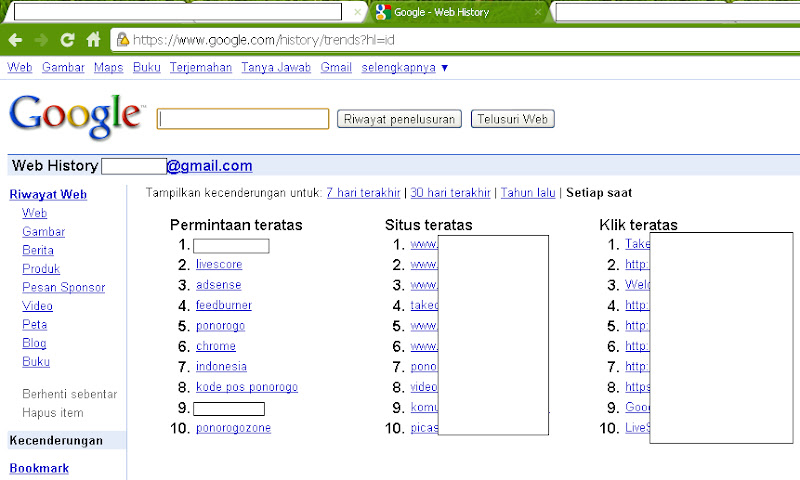The height and width of the screenshot is (480, 800).
Task: Open eighth Situs teratas link starting 'video'
Action: point(424,387)
